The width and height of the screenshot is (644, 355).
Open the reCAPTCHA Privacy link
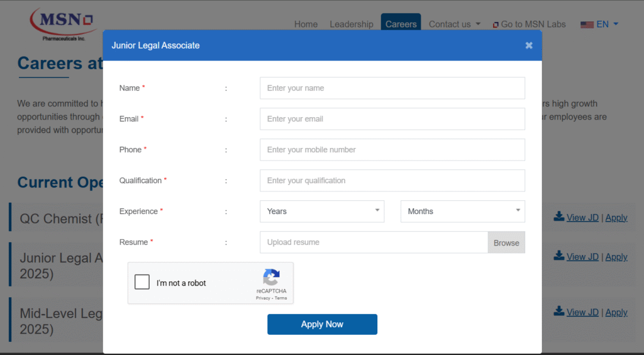pos(263,298)
